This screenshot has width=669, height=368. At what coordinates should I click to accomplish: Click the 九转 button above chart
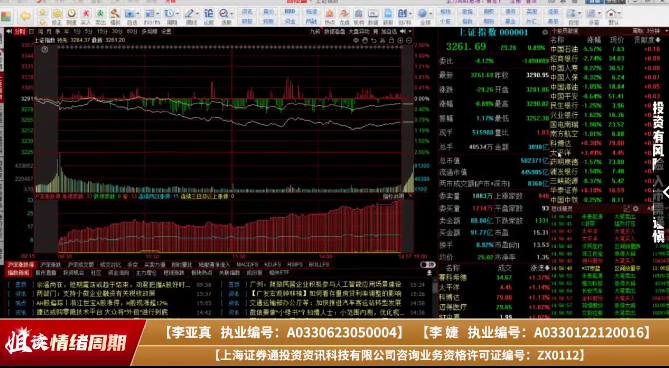click(315, 31)
